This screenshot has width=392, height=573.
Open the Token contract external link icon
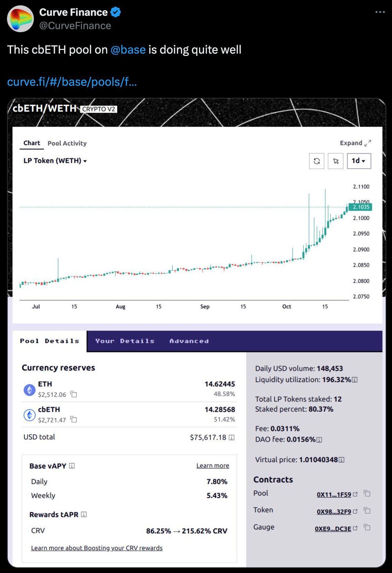355,511
